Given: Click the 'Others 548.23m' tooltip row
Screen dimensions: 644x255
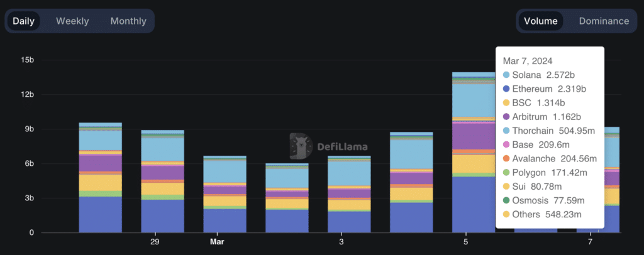Looking at the screenshot, I should [542, 214].
